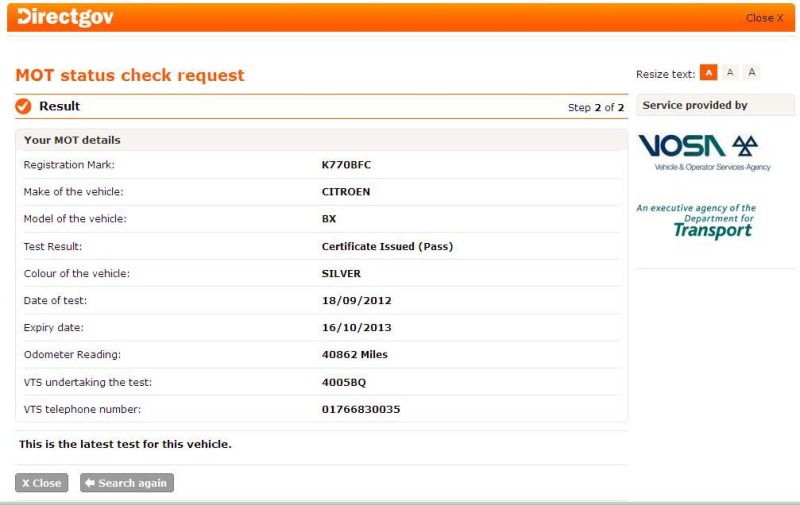Click the Search again button

pyautogui.click(x=127, y=483)
